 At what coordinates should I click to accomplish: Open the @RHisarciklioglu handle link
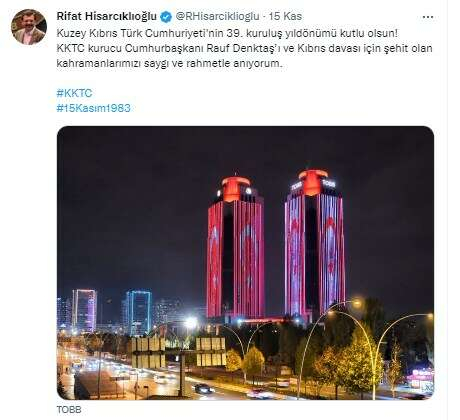click(217, 16)
